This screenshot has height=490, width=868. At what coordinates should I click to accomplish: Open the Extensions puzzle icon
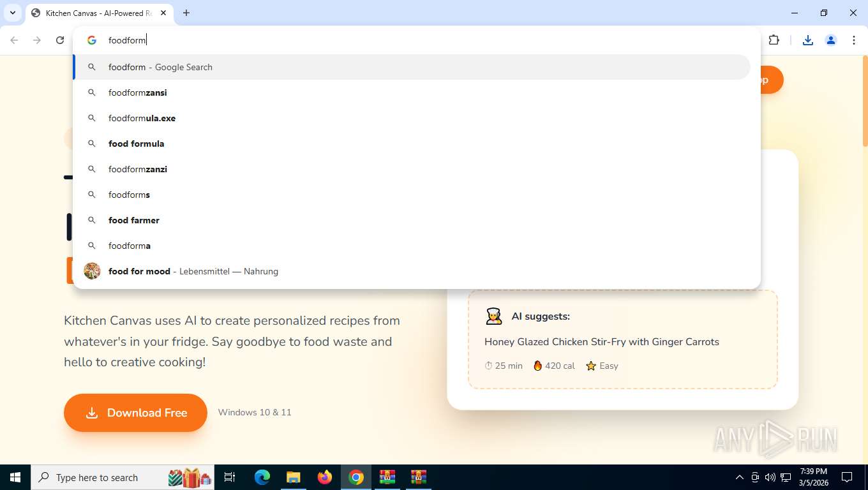tap(774, 40)
